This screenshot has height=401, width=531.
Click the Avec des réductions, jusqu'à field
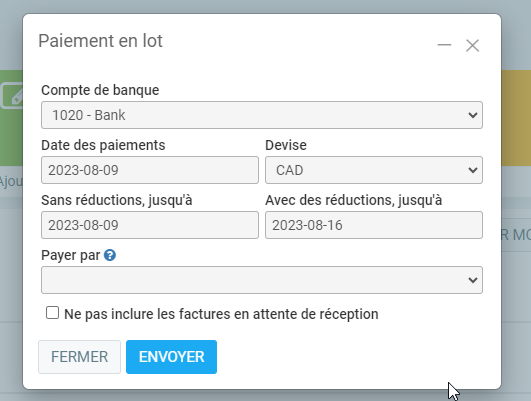point(374,225)
